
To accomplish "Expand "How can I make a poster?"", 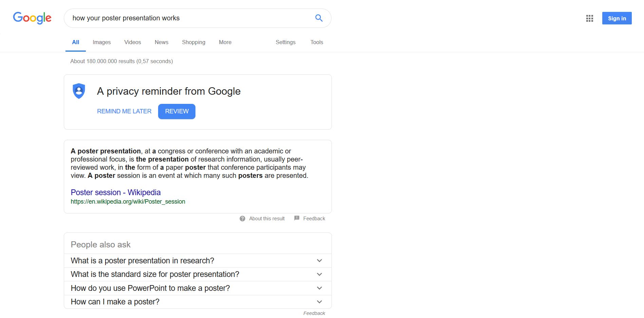I will [x=319, y=302].
